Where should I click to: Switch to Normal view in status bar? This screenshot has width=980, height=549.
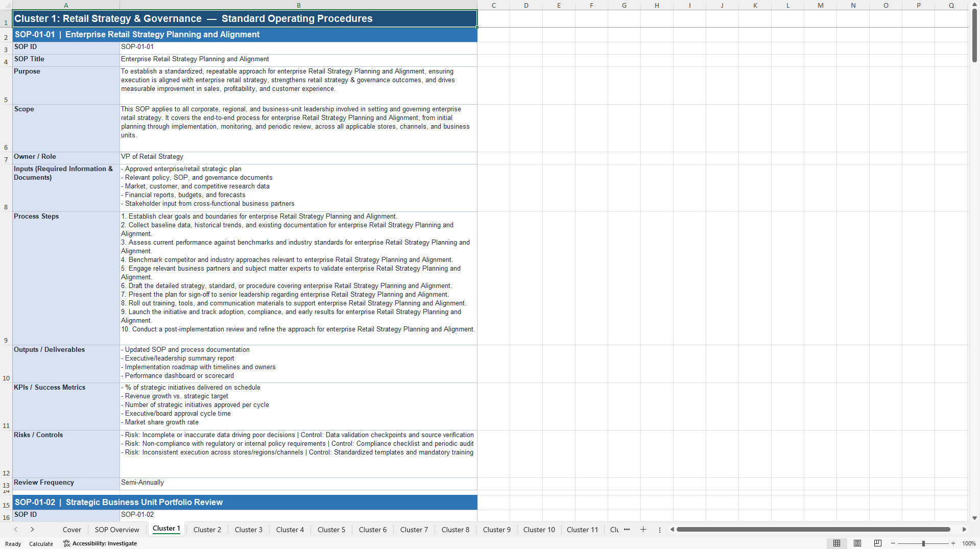(836, 543)
